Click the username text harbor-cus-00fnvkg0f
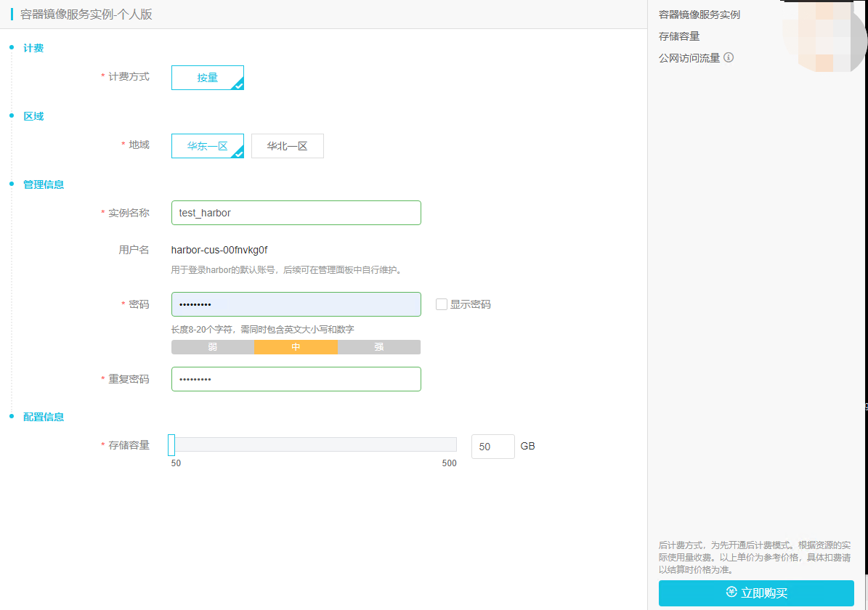 [x=219, y=250]
